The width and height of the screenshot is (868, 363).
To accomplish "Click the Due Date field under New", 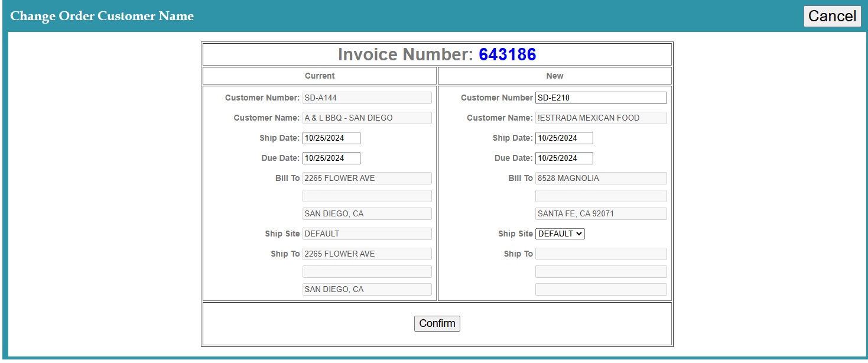I will coord(564,158).
